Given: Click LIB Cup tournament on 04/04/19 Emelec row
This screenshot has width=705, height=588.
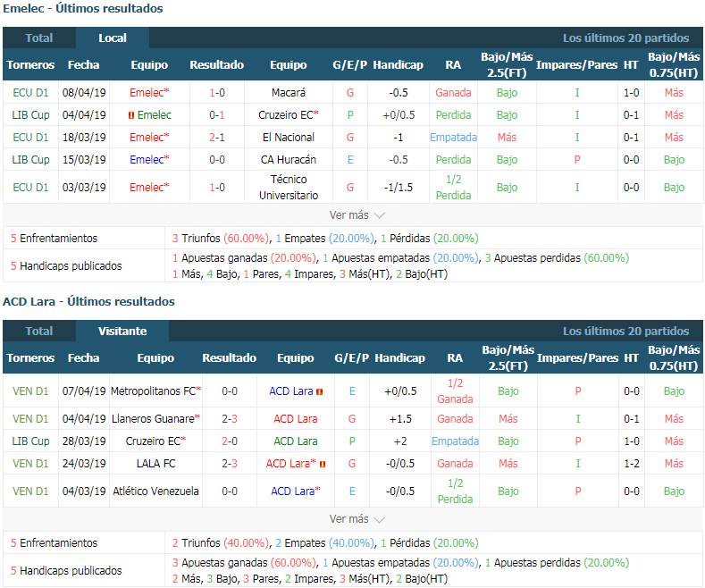Looking at the screenshot, I should pos(30,115).
